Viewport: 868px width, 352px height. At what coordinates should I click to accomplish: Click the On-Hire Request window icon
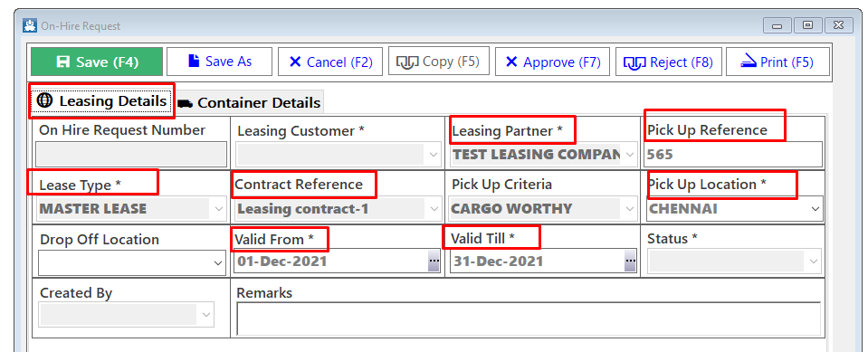[x=29, y=25]
